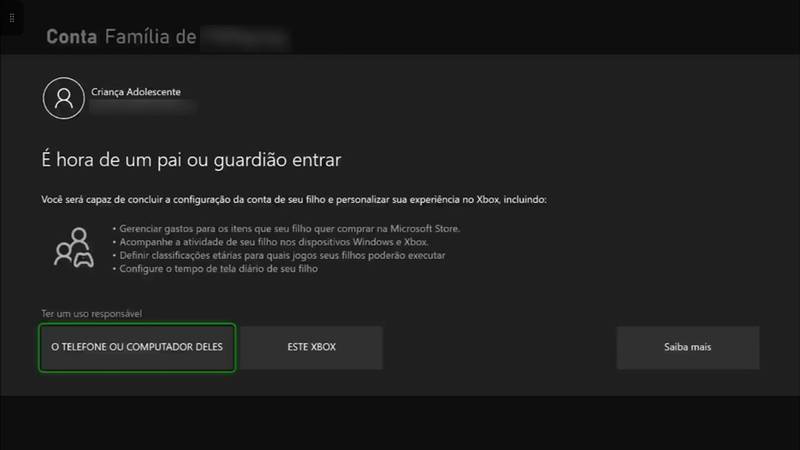Screen dimensions: 800x450
Task: Click the words Microsoft Store in first bullet
Action: pyautogui.click(x=424, y=229)
